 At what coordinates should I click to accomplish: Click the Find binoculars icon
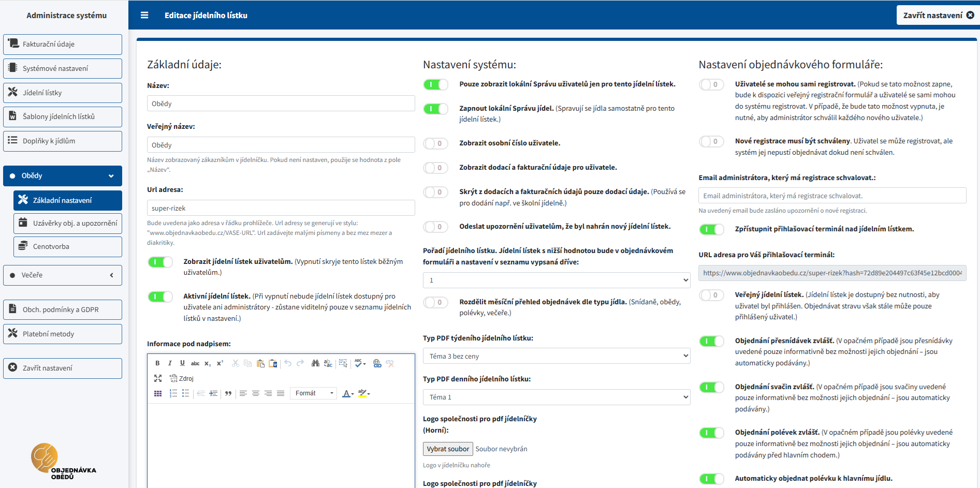(x=315, y=363)
